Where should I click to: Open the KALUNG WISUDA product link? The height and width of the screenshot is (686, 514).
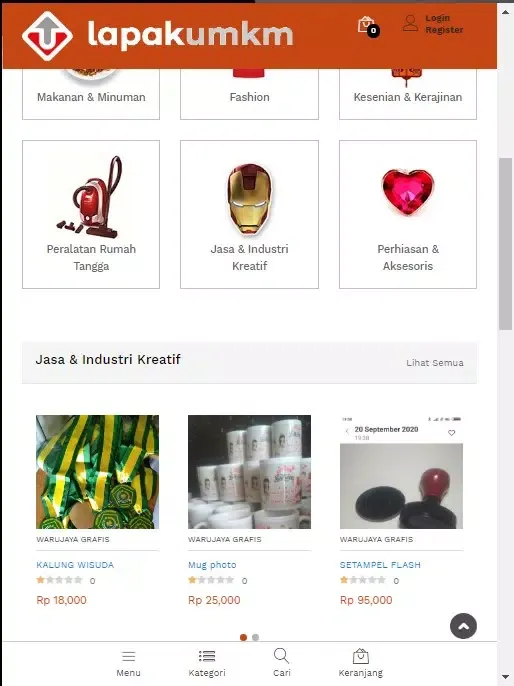75,565
